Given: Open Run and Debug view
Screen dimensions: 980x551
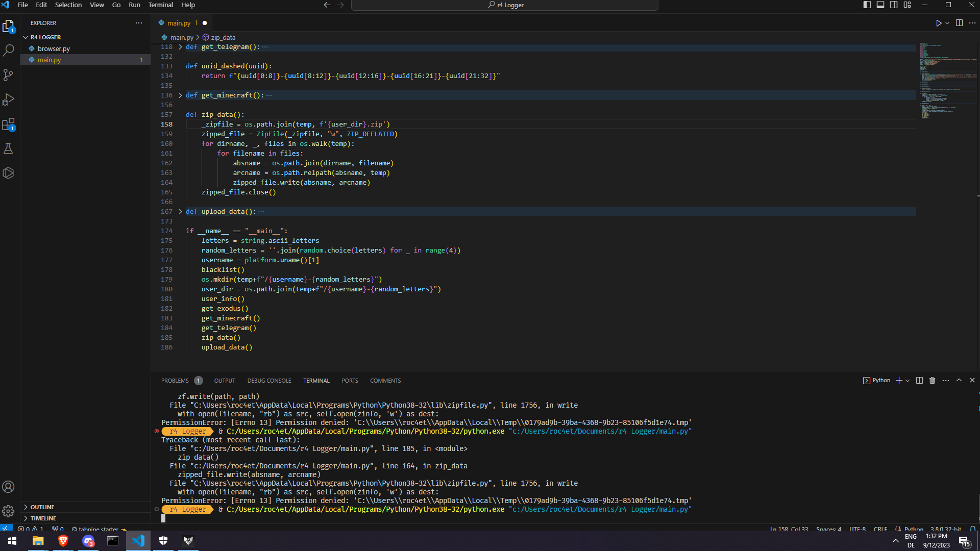Looking at the screenshot, I should (x=9, y=99).
